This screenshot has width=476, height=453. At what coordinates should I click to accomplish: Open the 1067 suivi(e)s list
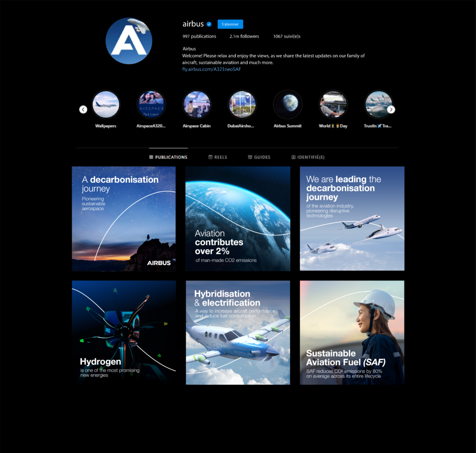point(286,36)
